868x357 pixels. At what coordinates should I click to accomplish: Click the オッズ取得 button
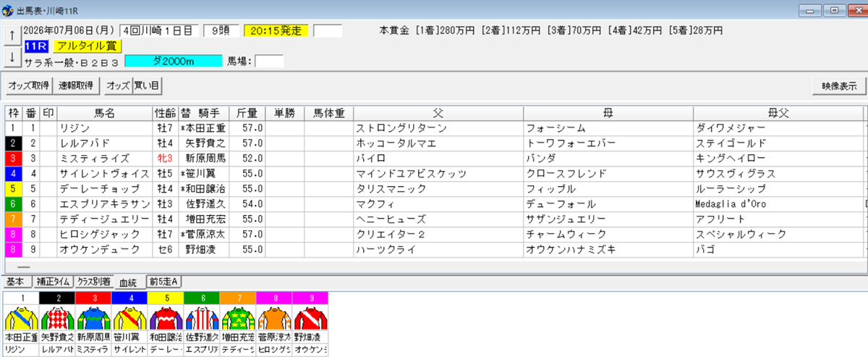tap(29, 85)
